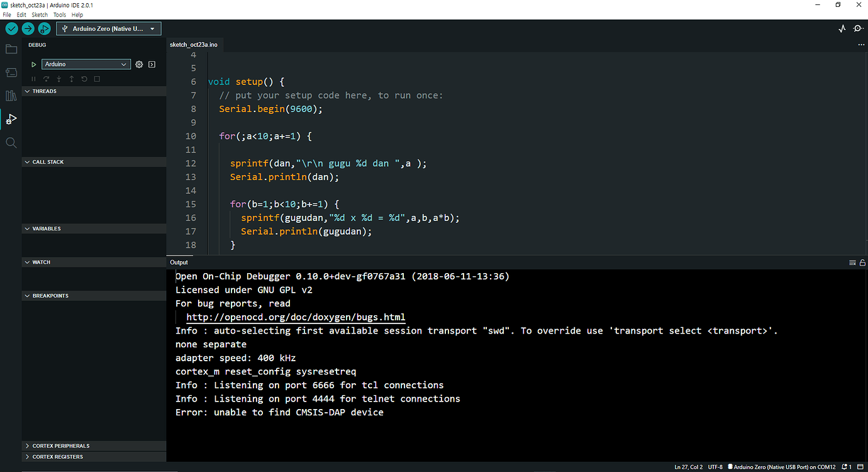The width and height of the screenshot is (868, 472).
Task: Follow the openocd.org bugs link in Output
Action: [x=295, y=317]
